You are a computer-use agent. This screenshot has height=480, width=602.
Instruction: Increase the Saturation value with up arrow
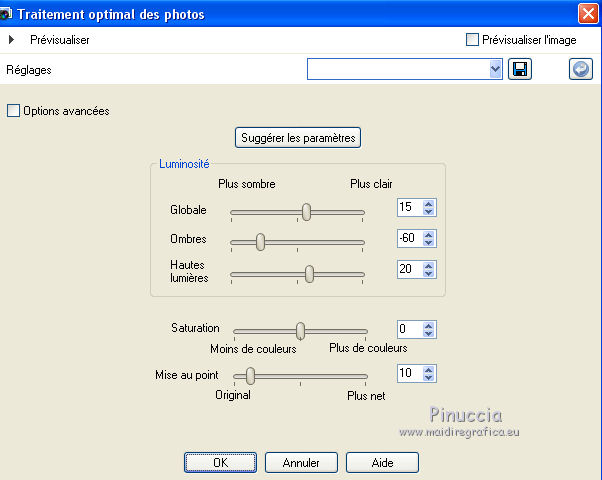pyautogui.click(x=429, y=325)
